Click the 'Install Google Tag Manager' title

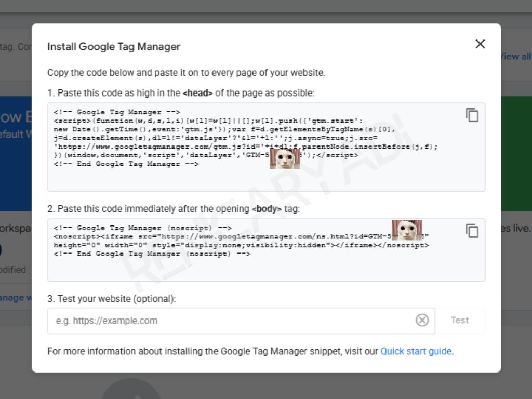pos(114,46)
